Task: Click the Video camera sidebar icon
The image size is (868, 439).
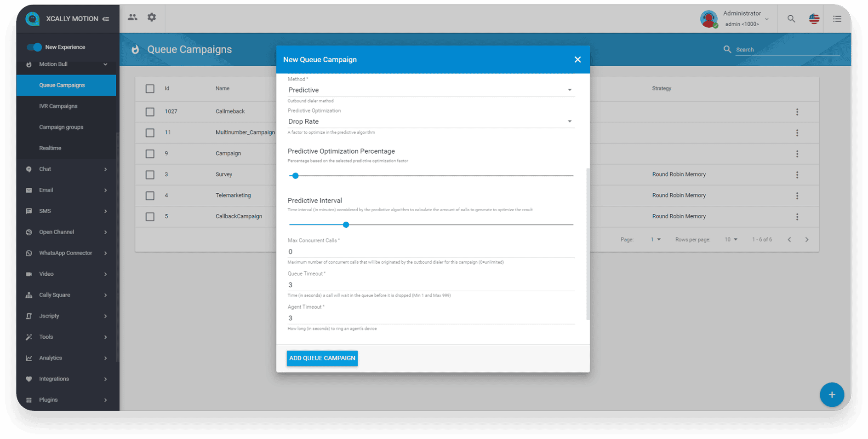Action: [29, 274]
